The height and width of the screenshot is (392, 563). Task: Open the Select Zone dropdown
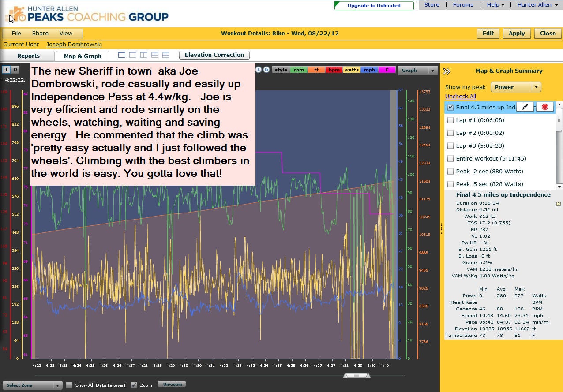pyautogui.click(x=32, y=385)
